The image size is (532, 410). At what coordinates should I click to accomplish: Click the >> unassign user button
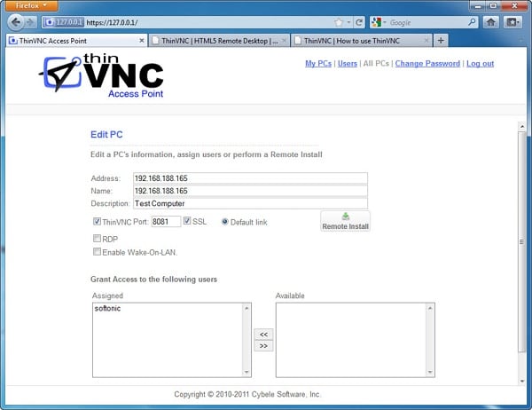263,346
